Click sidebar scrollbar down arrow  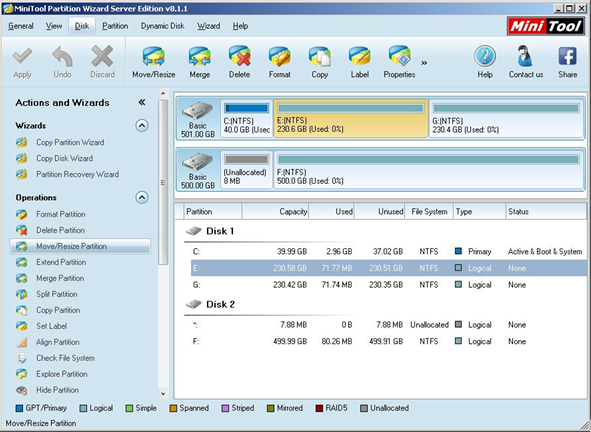point(163,394)
